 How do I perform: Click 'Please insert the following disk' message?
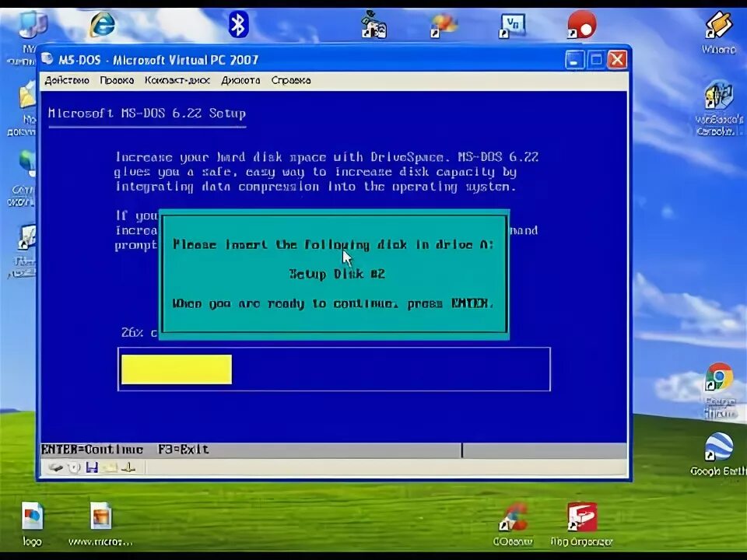(x=333, y=245)
